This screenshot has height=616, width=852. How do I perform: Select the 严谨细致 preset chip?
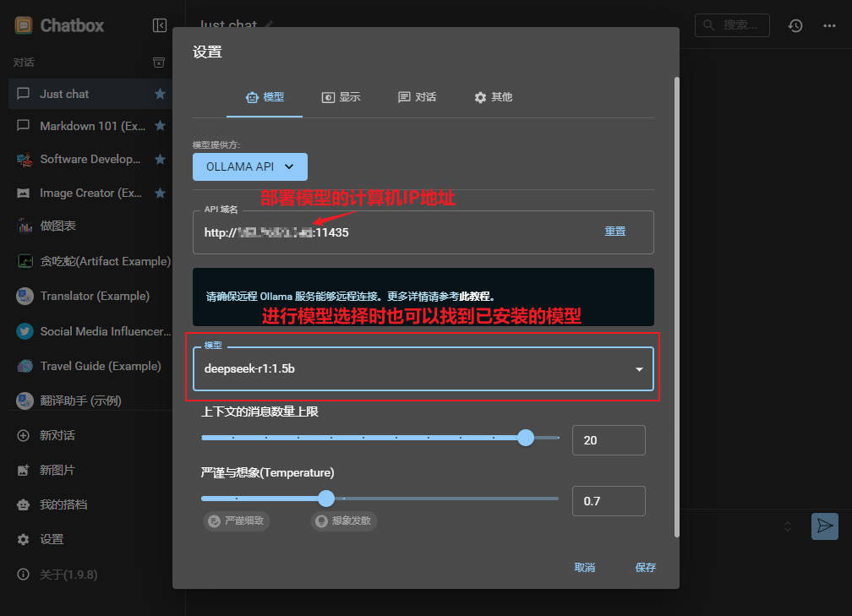tap(237, 521)
